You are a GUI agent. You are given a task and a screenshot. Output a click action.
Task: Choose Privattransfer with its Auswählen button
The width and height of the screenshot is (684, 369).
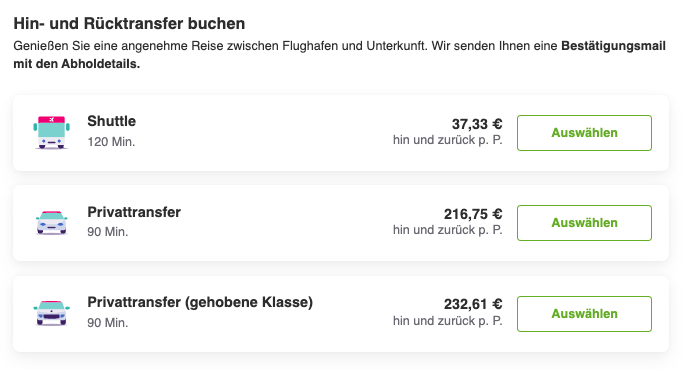click(584, 223)
